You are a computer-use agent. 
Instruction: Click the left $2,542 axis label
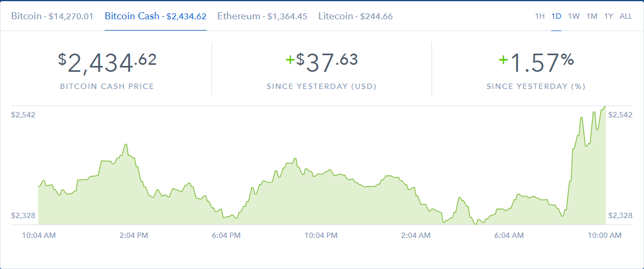point(23,115)
